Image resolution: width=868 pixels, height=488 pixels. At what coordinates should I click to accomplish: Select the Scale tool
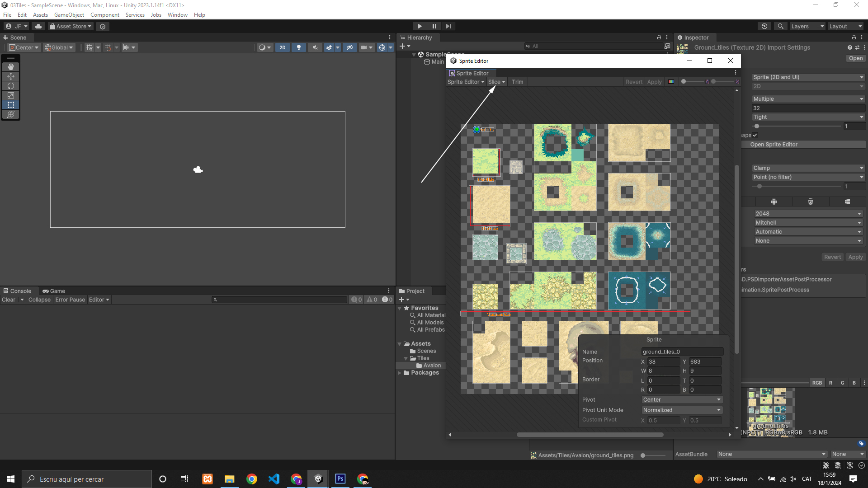11,95
